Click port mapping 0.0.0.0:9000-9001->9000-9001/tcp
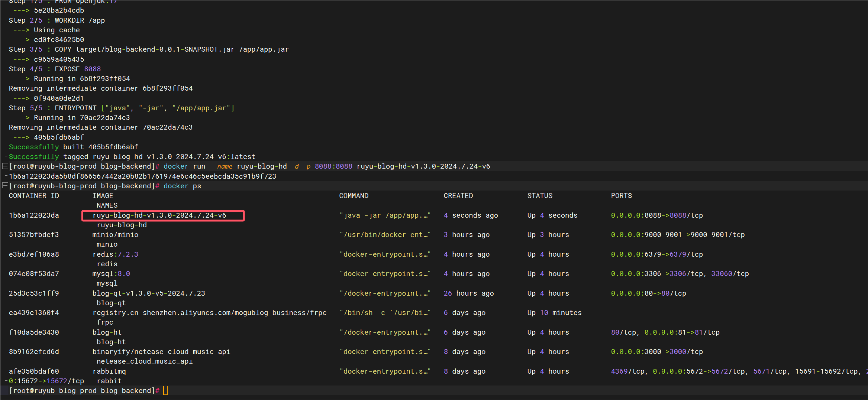This screenshot has width=868, height=400. [678, 235]
